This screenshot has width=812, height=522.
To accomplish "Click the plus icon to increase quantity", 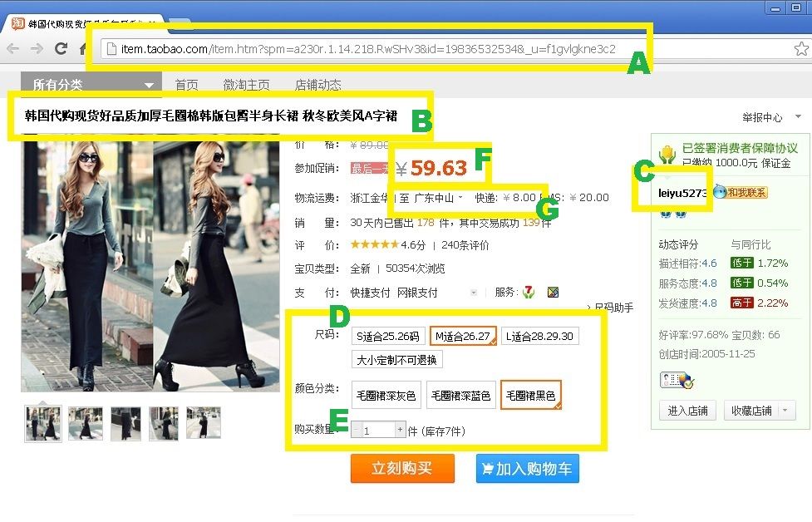I will coord(400,430).
